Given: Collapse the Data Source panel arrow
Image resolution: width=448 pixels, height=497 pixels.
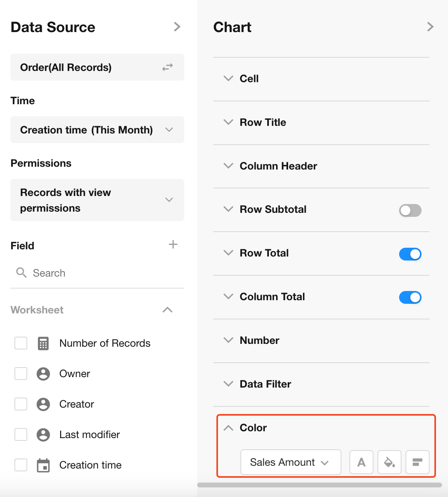Looking at the screenshot, I should click(177, 27).
